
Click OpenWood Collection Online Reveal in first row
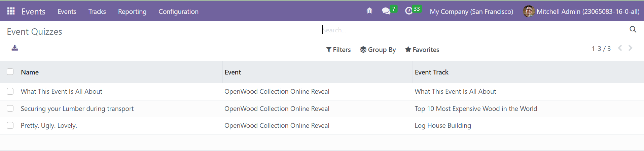pos(277,91)
